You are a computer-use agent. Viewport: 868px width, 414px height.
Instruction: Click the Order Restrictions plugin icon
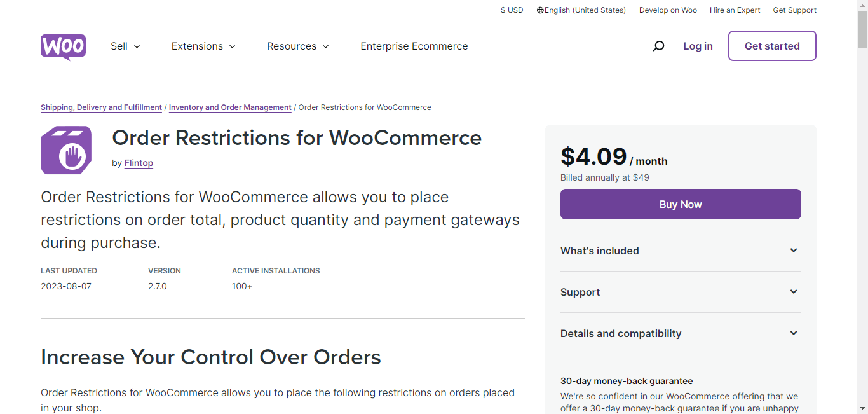pyautogui.click(x=66, y=150)
